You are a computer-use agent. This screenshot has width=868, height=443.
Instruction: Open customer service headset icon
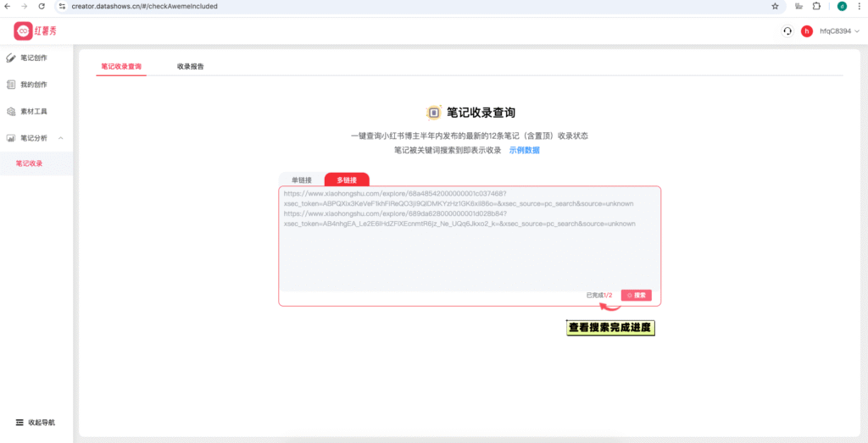point(787,31)
